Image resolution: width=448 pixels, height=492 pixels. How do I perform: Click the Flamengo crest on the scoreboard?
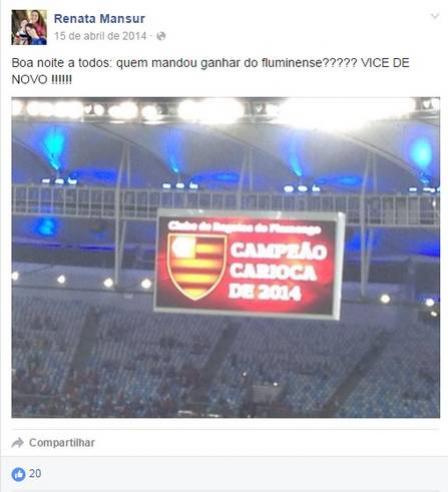196,266
